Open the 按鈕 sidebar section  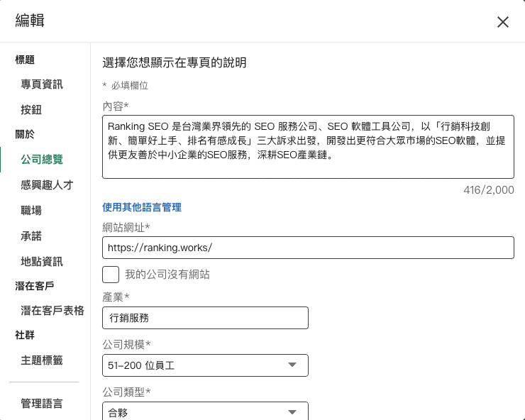tap(31, 110)
